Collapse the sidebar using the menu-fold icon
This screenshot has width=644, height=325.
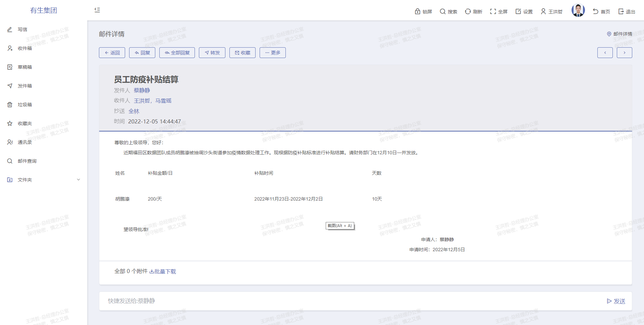coord(97,10)
